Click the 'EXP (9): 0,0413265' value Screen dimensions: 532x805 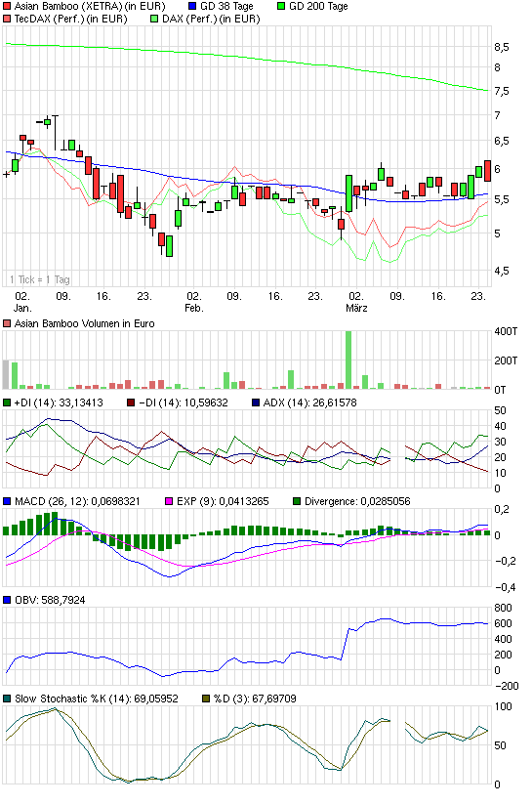pos(223,501)
